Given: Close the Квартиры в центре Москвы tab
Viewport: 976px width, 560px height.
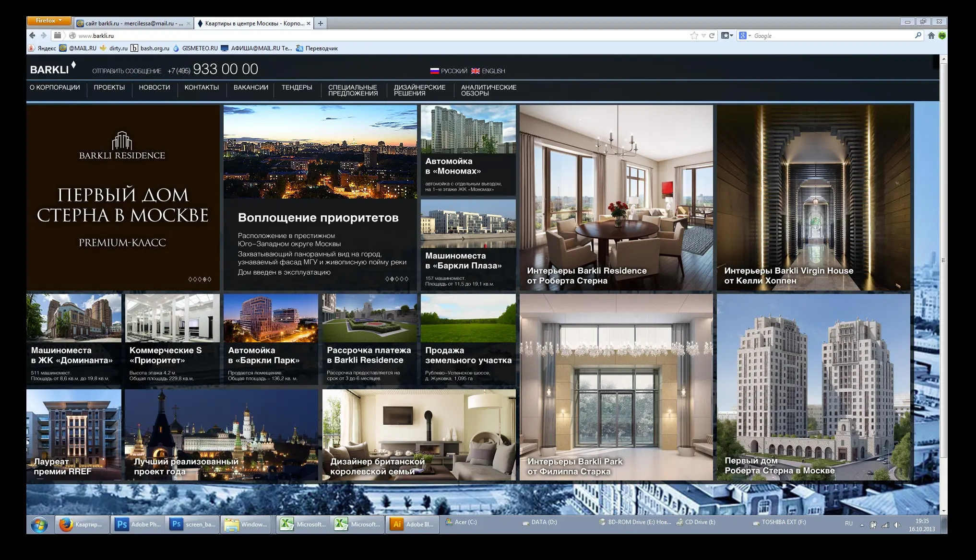Looking at the screenshot, I should pos(309,23).
